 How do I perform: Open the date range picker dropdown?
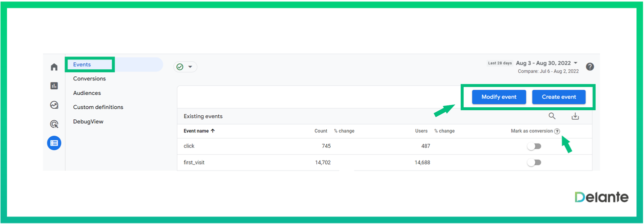click(547, 63)
